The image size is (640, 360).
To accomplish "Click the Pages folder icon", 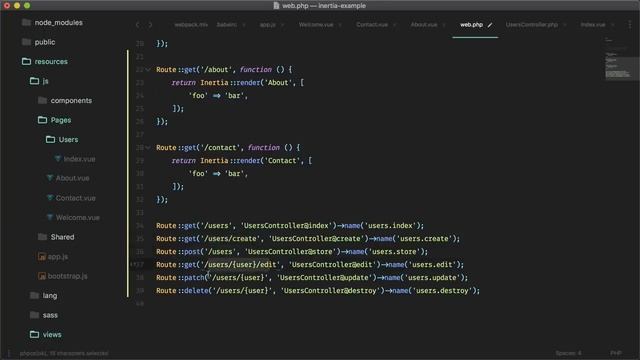I will click(42, 120).
